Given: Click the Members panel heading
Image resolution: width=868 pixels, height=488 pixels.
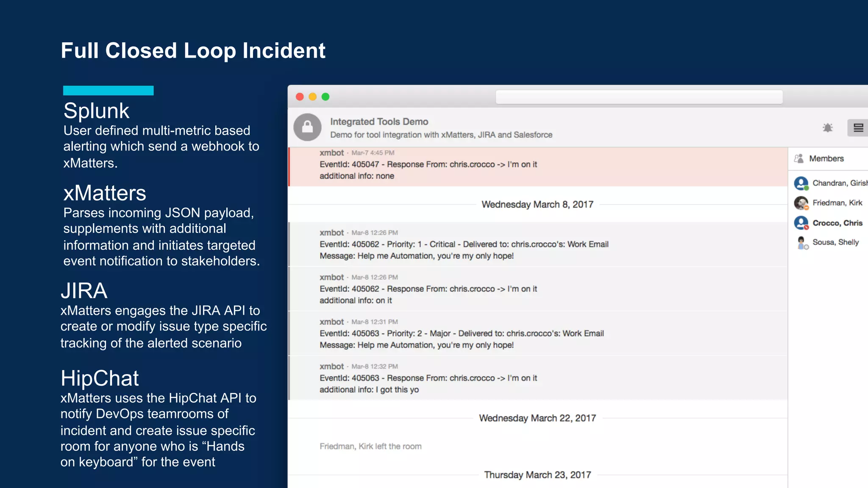Looking at the screenshot, I should 826,158.
